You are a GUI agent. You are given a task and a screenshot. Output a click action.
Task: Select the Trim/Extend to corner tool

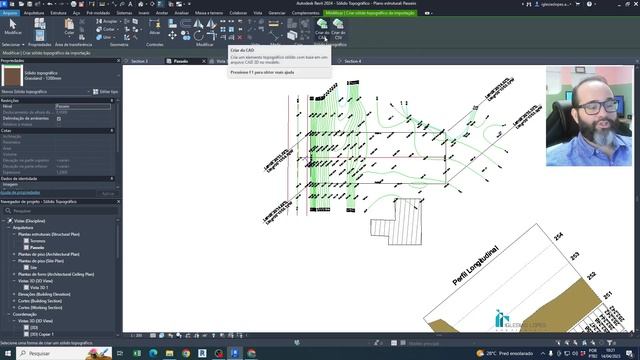pos(211,36)
